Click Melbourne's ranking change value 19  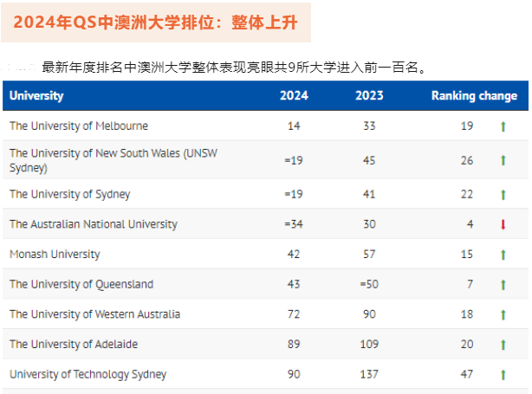[x=467, y=126]
